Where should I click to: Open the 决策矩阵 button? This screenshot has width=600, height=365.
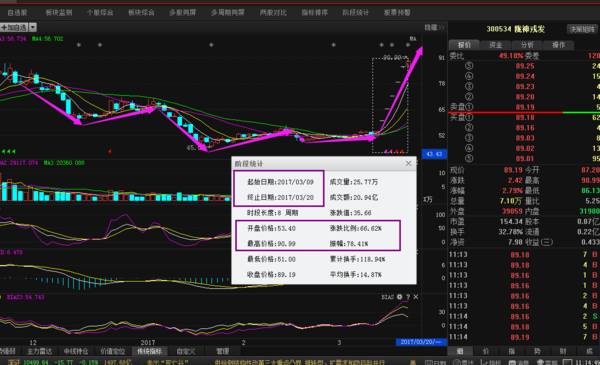582,29
